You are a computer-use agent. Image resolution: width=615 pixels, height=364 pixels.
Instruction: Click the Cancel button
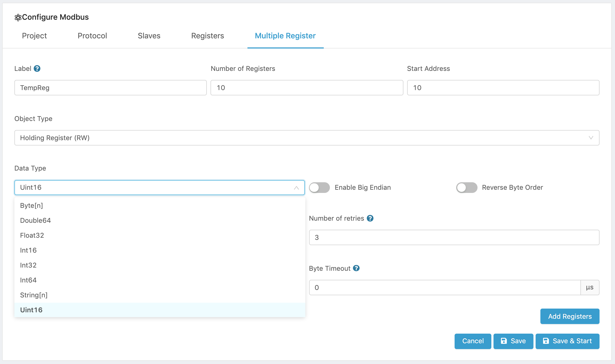[x=473, y=341]
